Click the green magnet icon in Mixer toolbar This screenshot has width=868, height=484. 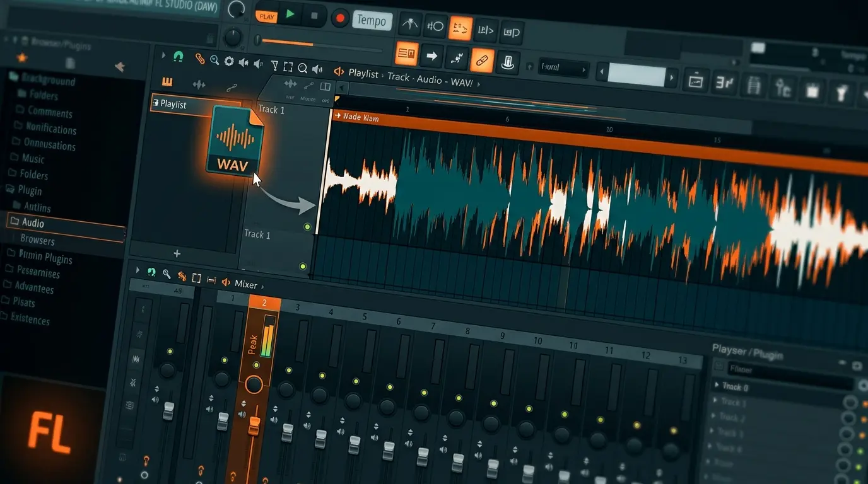coord(151,272)
